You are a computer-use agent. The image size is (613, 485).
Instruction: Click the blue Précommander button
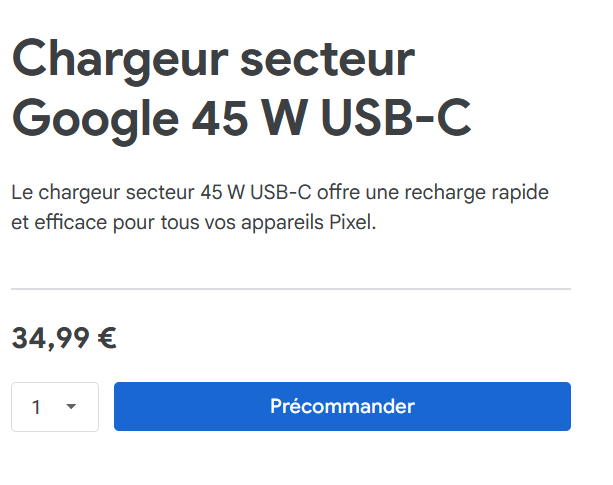pos(342,406)
